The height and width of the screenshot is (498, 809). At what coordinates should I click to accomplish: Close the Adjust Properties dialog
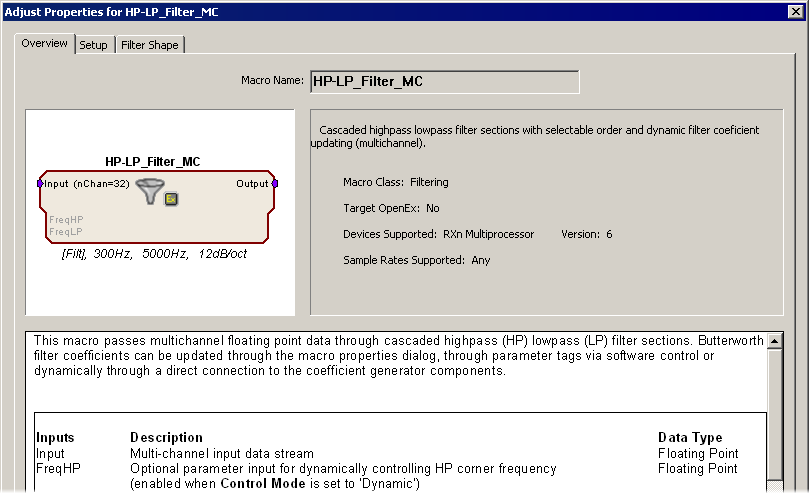click(x=796, y=11)
